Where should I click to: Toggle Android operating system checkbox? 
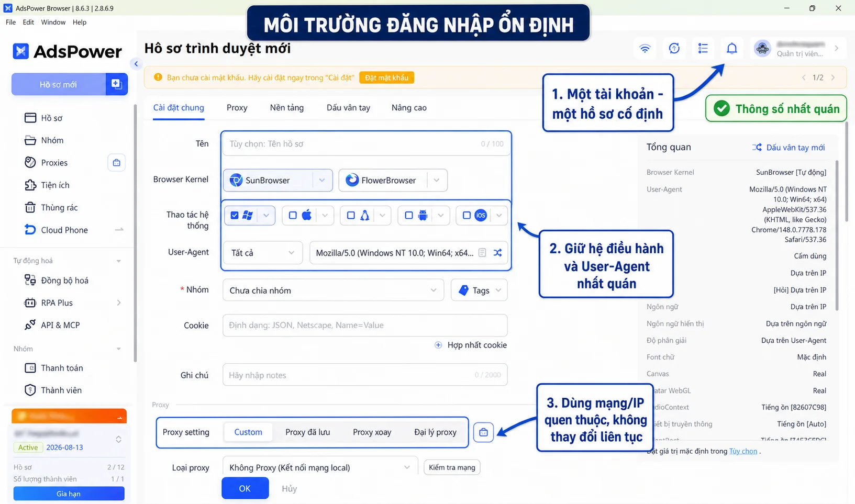coord(409,215)
